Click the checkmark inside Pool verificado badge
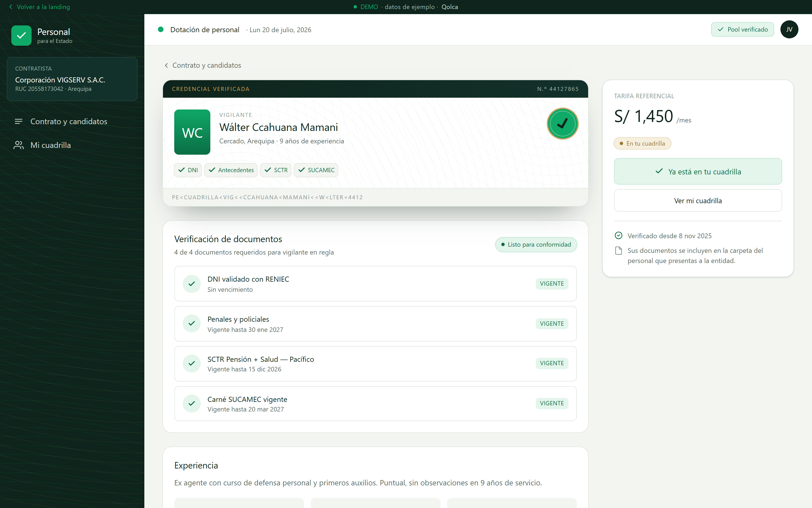This screenshot has width=812, height=508. coord(720,29)
